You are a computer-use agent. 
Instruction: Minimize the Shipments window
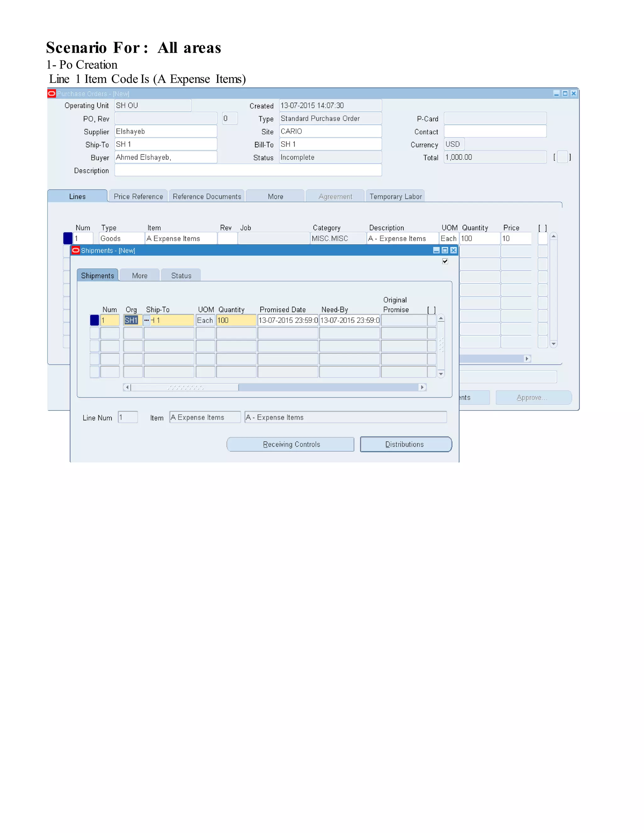pyautogui.click(x=436, y=250)
